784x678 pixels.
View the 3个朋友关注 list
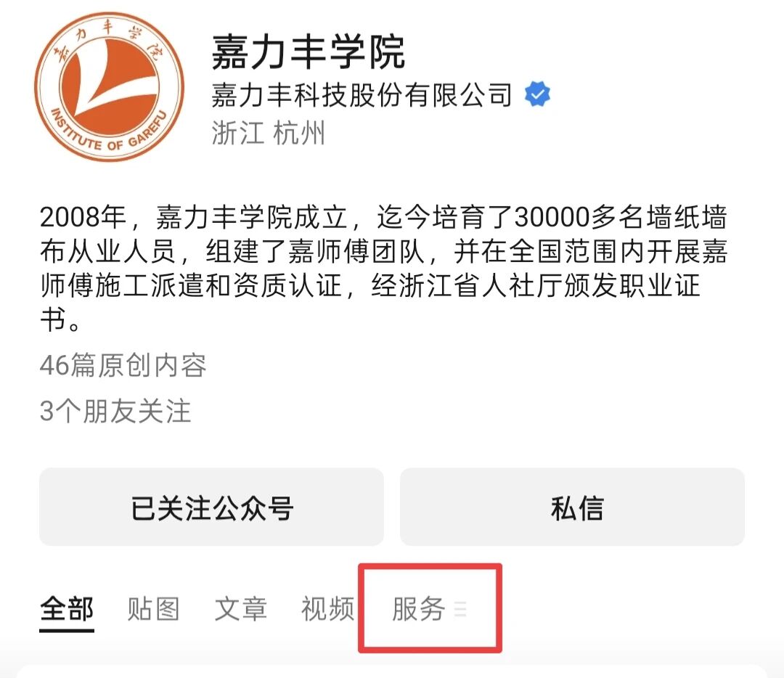115,411
